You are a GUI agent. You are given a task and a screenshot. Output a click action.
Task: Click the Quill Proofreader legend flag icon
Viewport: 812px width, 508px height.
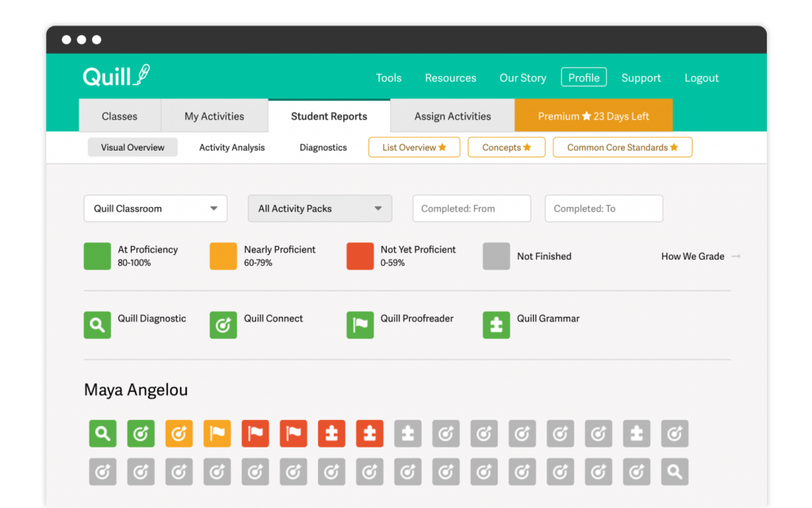(360, 325)
